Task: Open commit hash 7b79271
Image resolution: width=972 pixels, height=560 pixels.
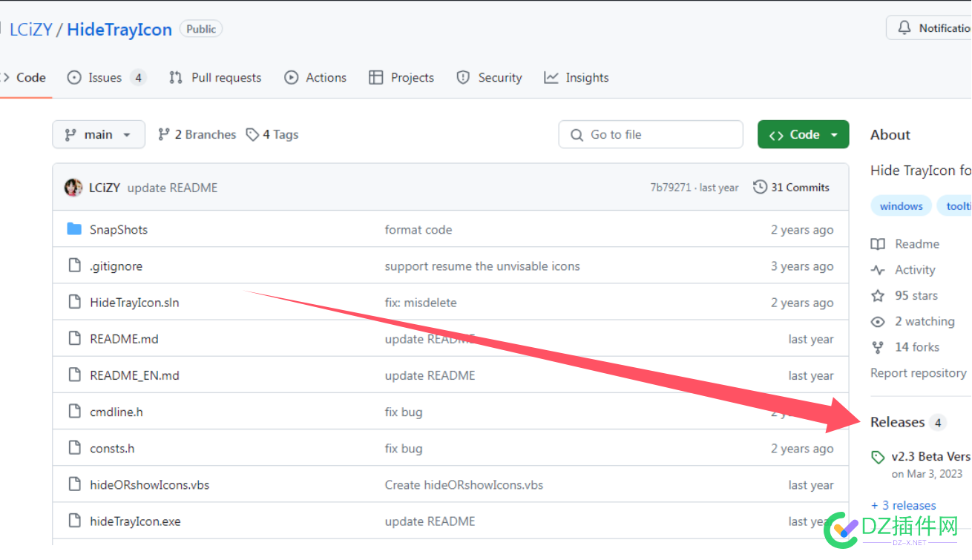Action: click(671, 188)
